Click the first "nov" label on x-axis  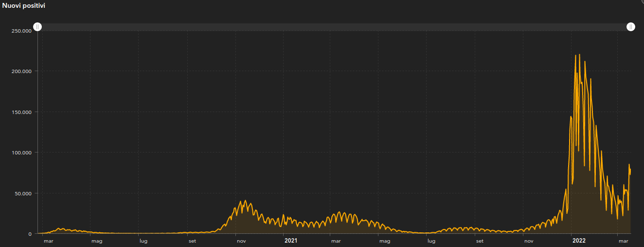[241, 241]
